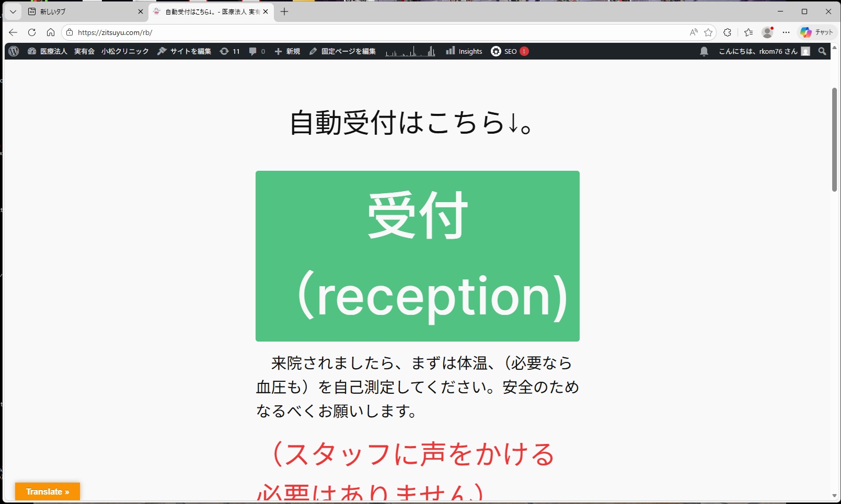Click 固定ページを編集 in admin bar

[342, 51]
